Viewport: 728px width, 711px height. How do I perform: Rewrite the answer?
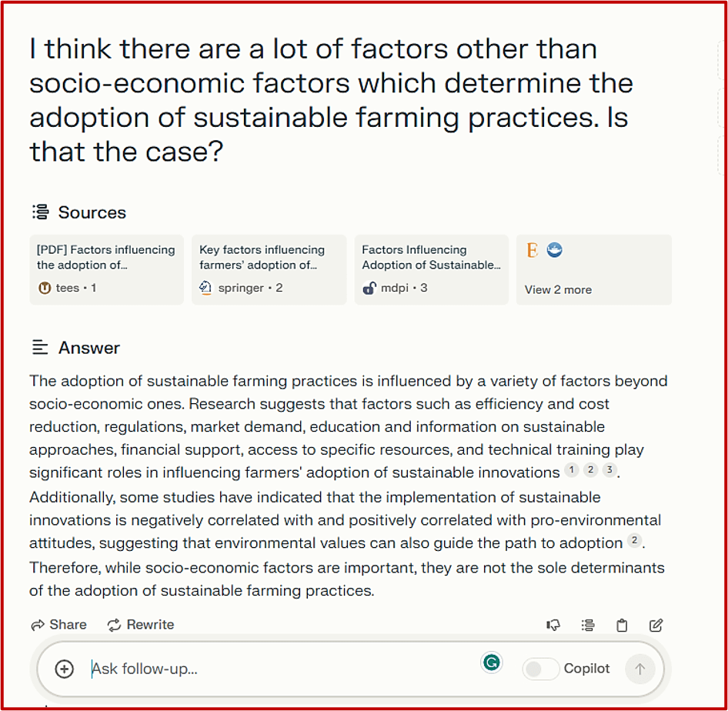140,625
